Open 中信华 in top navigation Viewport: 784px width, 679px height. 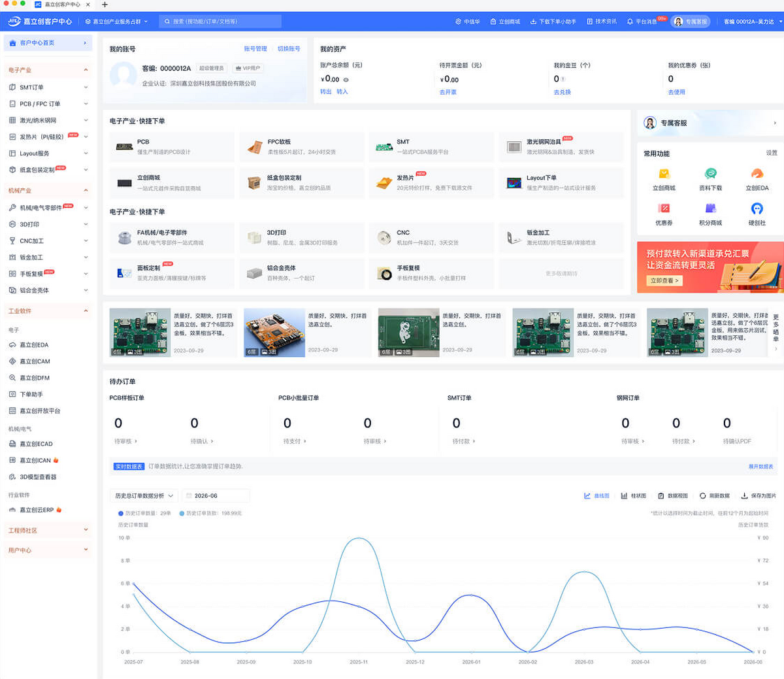[x=468, y=22]
